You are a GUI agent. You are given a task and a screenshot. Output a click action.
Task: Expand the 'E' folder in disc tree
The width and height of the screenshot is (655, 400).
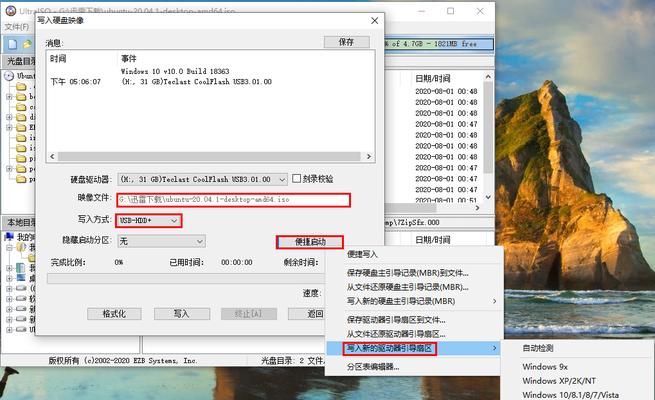point(9,127)
